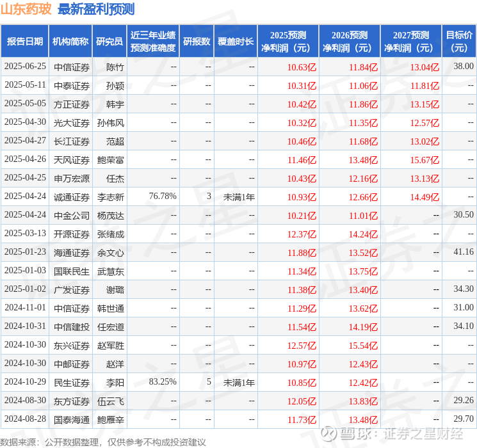Click 中信证券 in the 2025-06-25 row
This screenshot has width=477, height=448.
click(72, 67)
